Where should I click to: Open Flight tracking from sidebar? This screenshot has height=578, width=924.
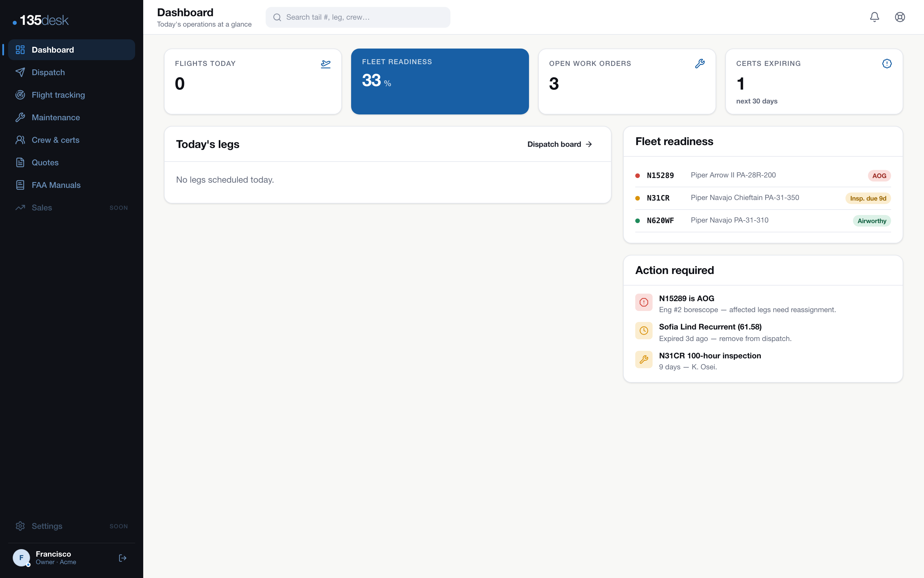(71, 95)
